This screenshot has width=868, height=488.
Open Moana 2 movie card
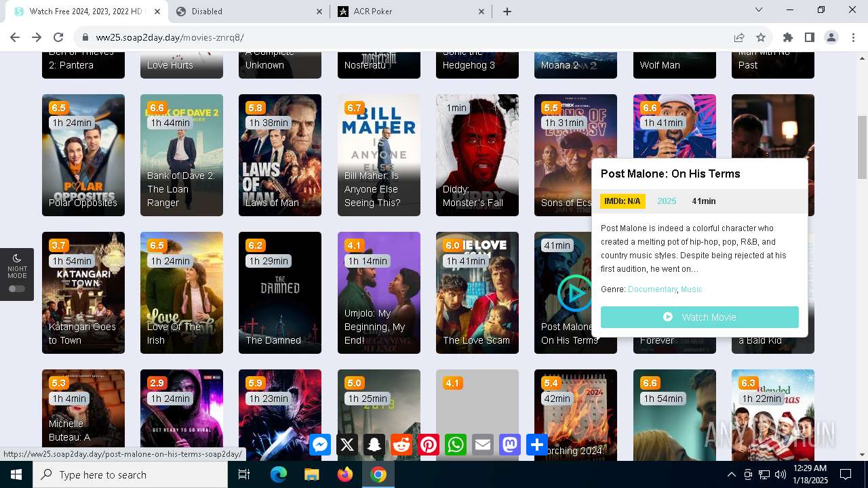pyautogui.click(x=576, y=65)
